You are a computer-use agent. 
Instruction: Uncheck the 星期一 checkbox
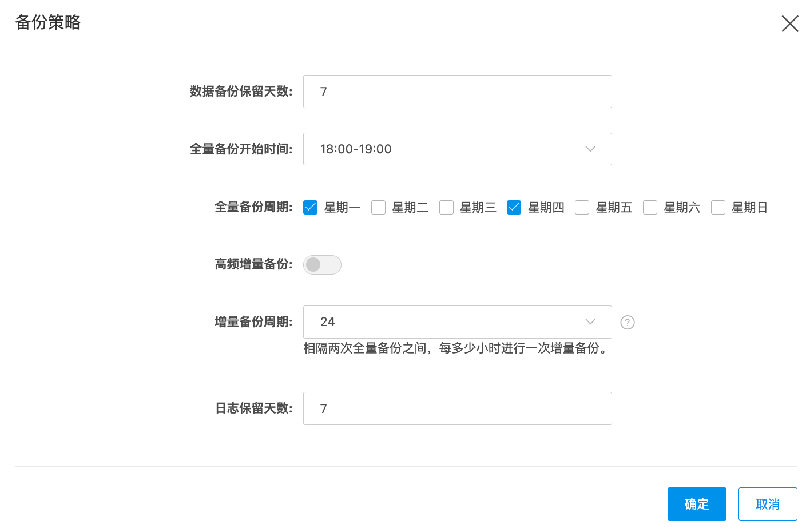(x=310, y=207)
